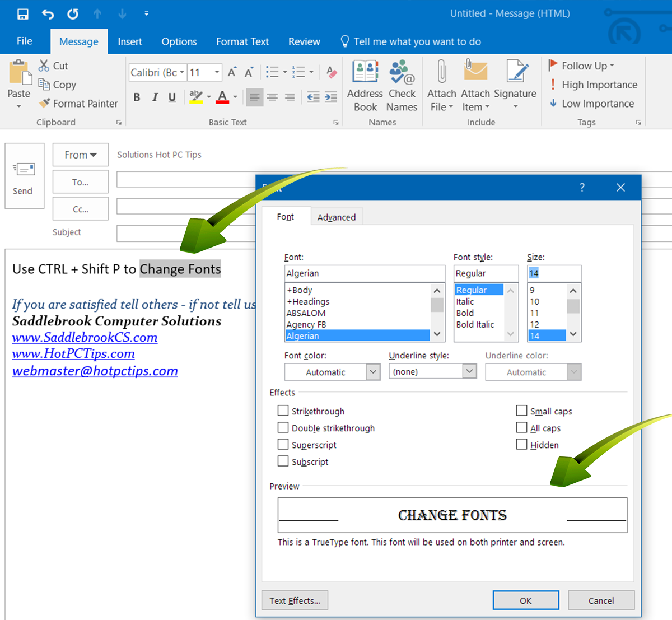Click the Cc... button
672x620 pixels.
(81, 209)
